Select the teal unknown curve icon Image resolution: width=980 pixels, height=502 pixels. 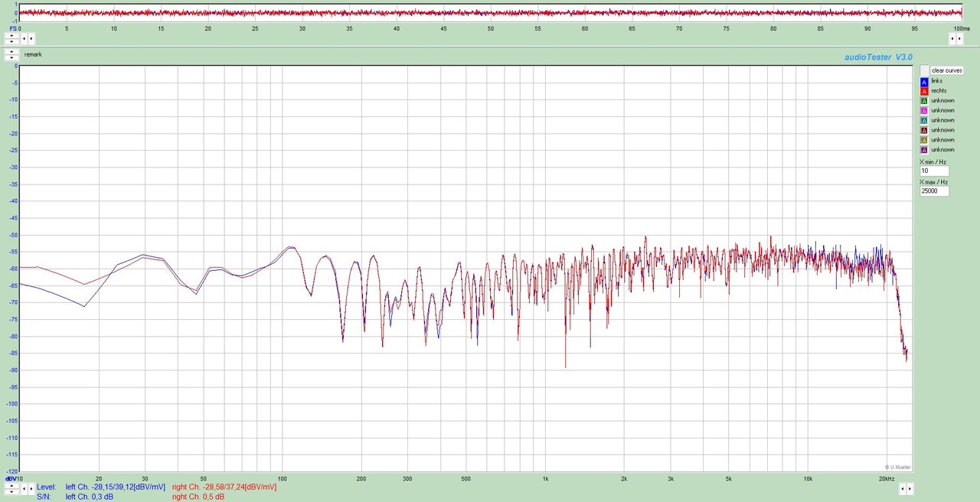[924, 121]
